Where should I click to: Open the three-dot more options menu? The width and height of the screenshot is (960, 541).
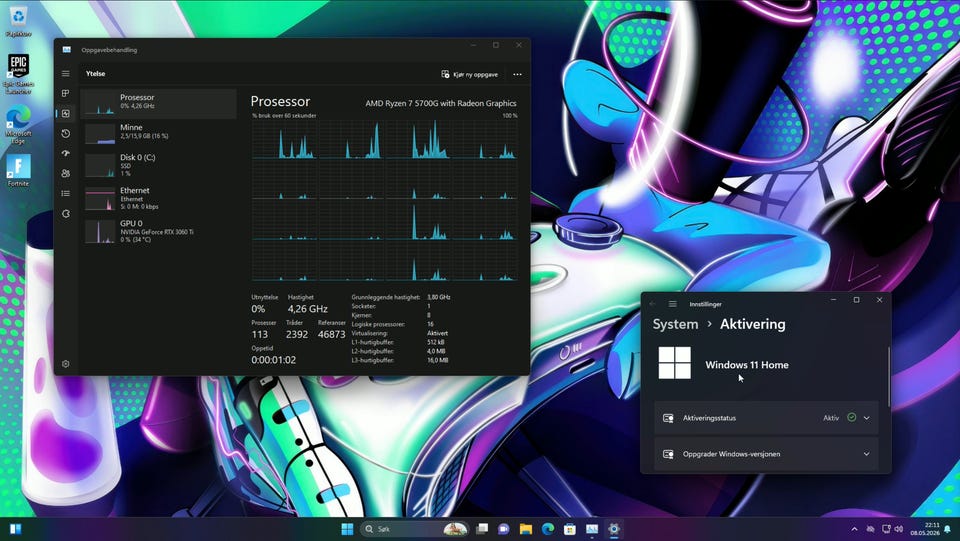(x=517, y=75)
